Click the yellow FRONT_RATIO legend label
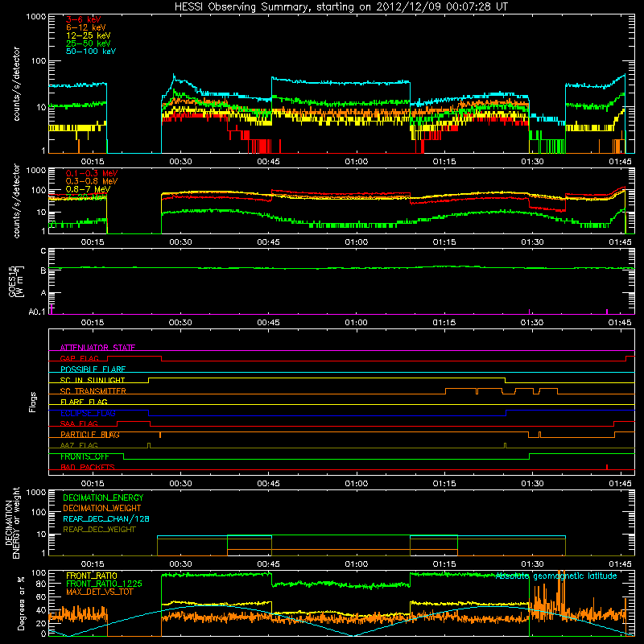Viewport: 644px width, 644px height. (x=92, y=576)
